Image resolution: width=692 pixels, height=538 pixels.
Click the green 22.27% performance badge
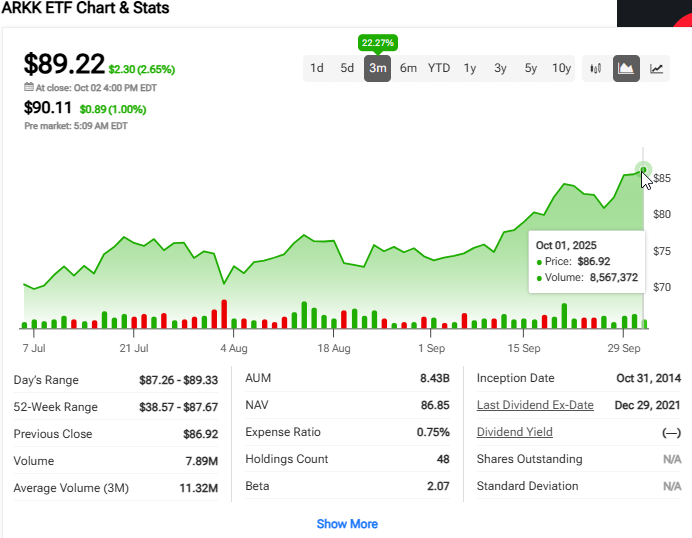tap(378, 42)
